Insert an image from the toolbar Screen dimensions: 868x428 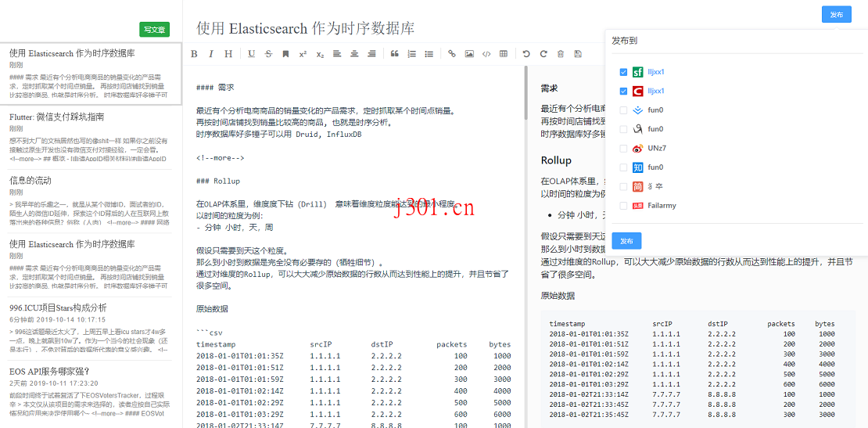pyautogui.click(x=469, y=54)
